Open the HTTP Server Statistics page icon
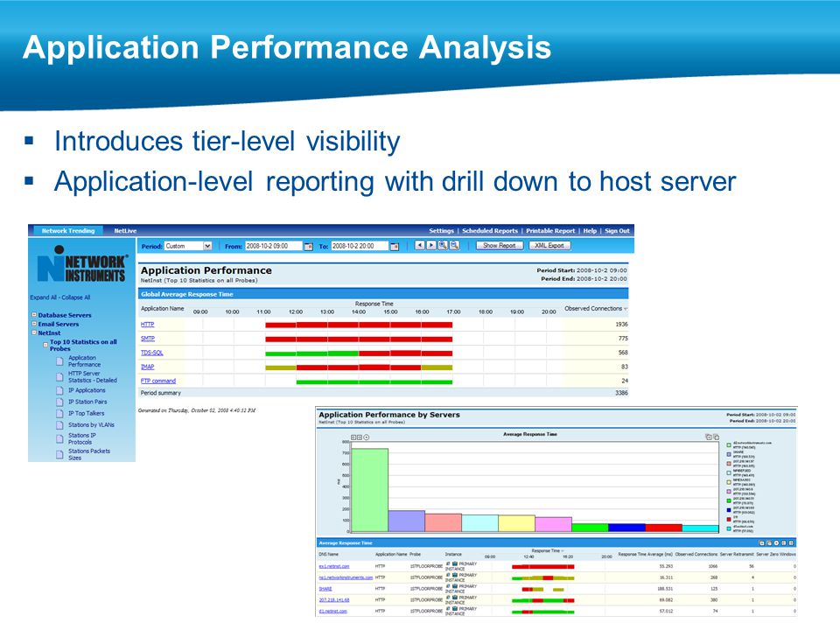Image resolution: width=840 pixels, height=630 pixels. click(60, 376)
